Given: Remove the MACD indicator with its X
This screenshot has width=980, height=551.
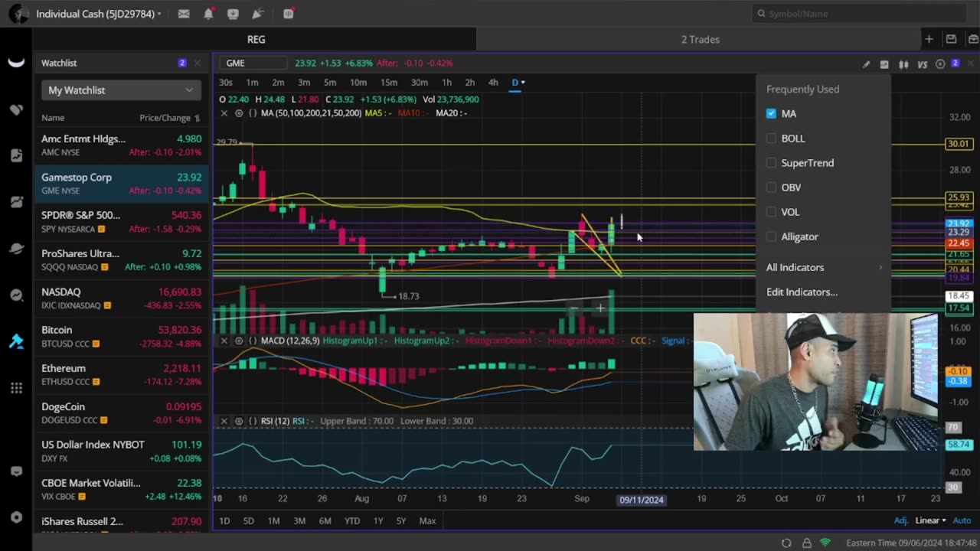Looking at the screenshot, I should 224,341.
